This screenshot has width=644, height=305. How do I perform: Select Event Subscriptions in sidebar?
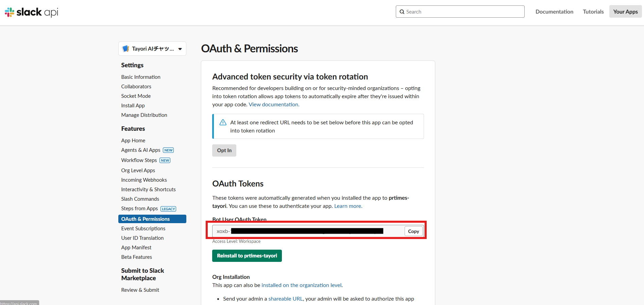click(143, 229)
